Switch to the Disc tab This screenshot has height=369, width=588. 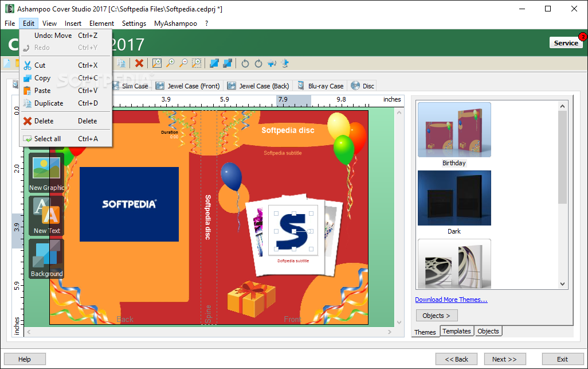[362, 86]
